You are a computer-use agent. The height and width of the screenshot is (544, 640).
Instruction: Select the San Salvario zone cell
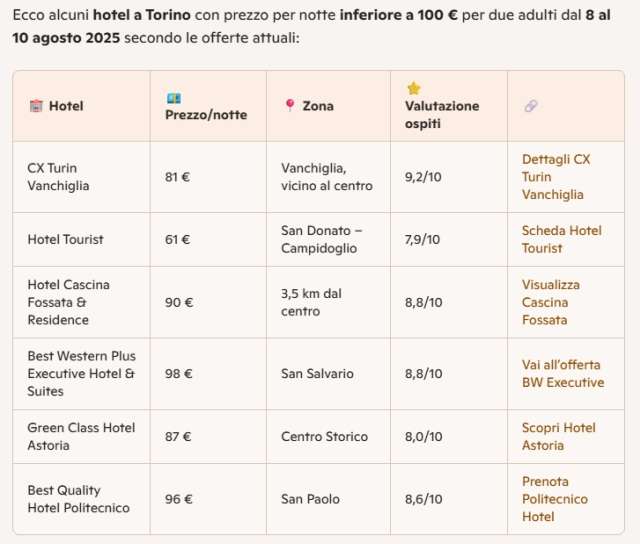click(317, 373)
